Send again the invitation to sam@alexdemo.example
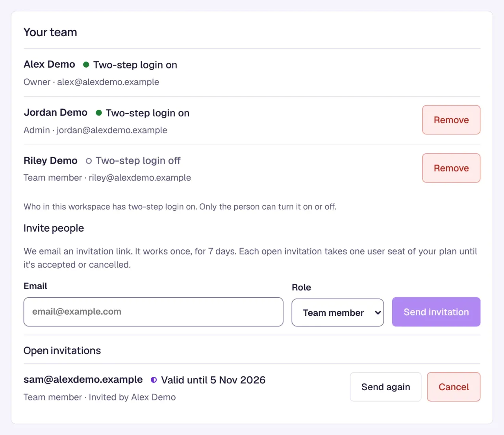Viewport: 504px width, 435px height. [x=385, y=387]
